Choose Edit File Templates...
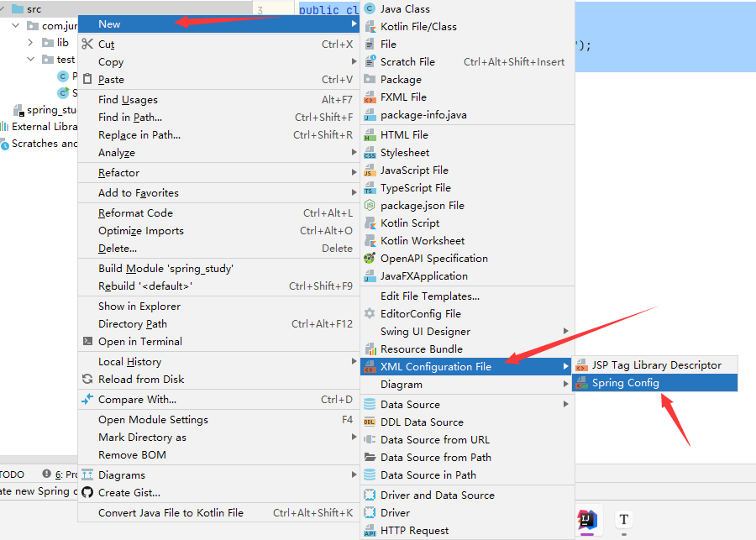Image resolution: width=756 pixels, height=540 pixels. point(467,296)
